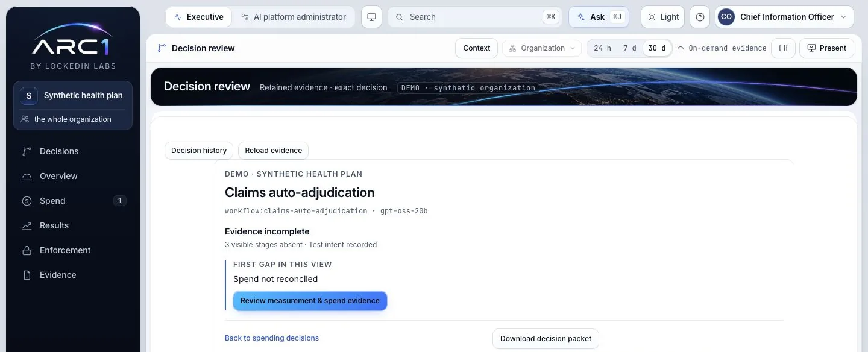
Task: Click the Ask button
Action: click(599, 17)
